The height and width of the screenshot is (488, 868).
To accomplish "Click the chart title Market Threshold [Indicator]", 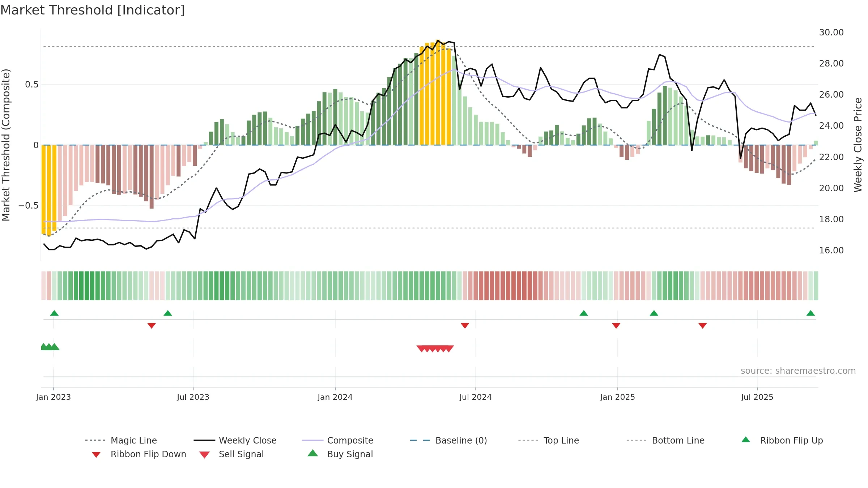I will (x=93, y=10).
